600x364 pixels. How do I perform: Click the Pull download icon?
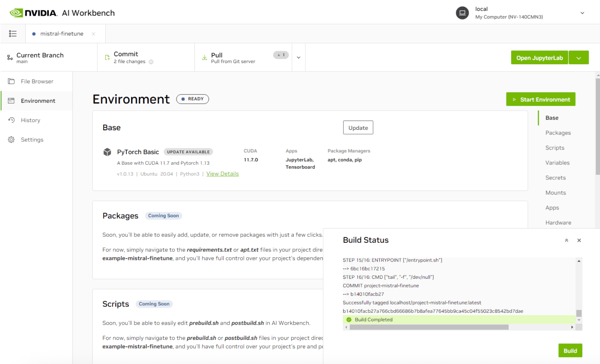(204, 57)
